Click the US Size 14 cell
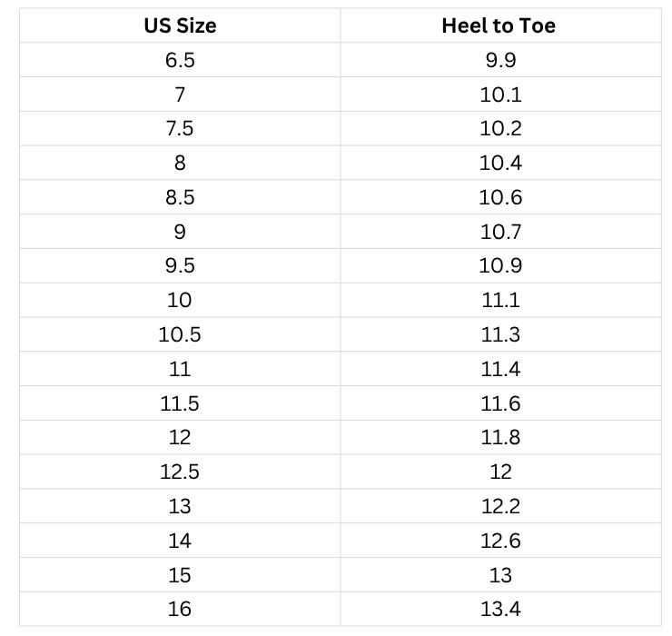The height and width of the screenshot is (636, 672). tap(180, 540)
